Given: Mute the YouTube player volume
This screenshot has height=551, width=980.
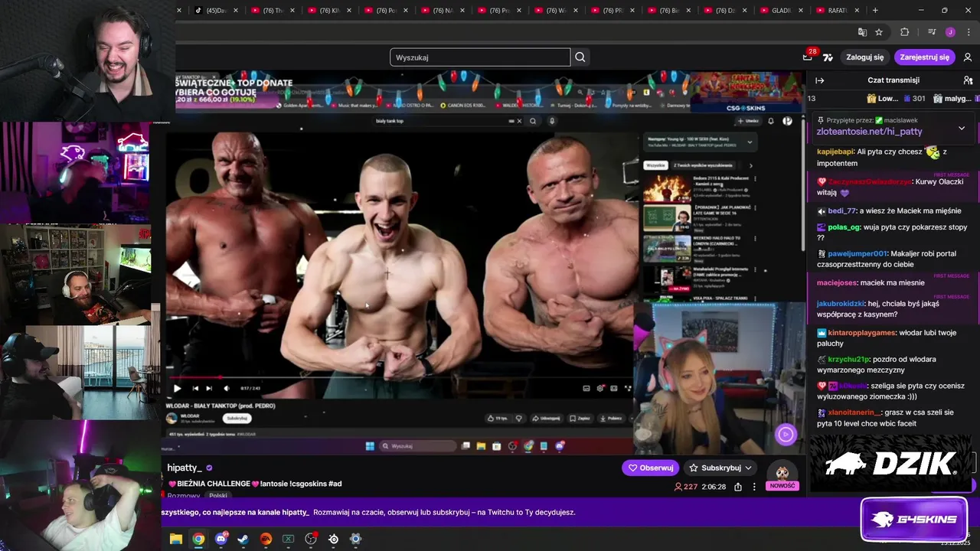Looking at the screenshot, I should [x=226, y=388].
